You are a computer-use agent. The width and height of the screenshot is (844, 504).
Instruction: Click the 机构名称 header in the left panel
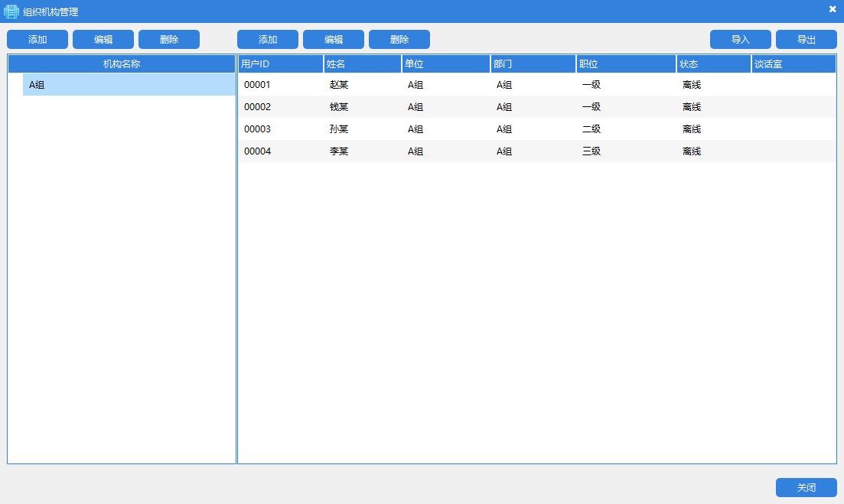(122, 64)
